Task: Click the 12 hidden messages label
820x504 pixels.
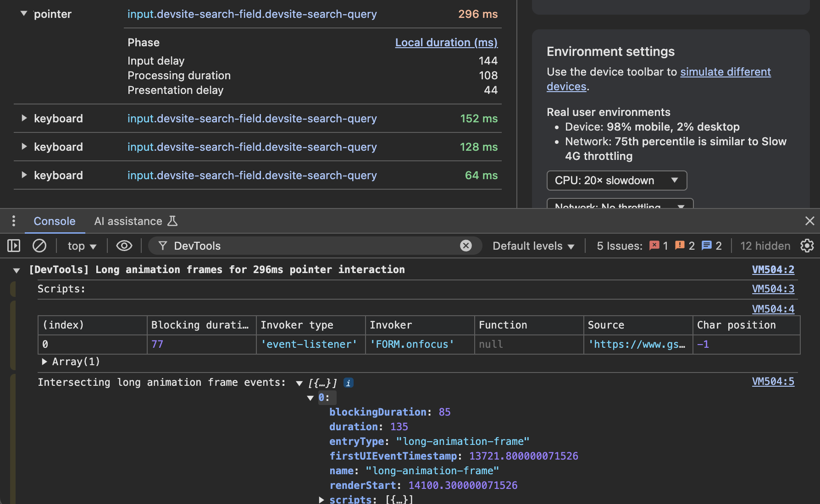Action: pos(765,246)
